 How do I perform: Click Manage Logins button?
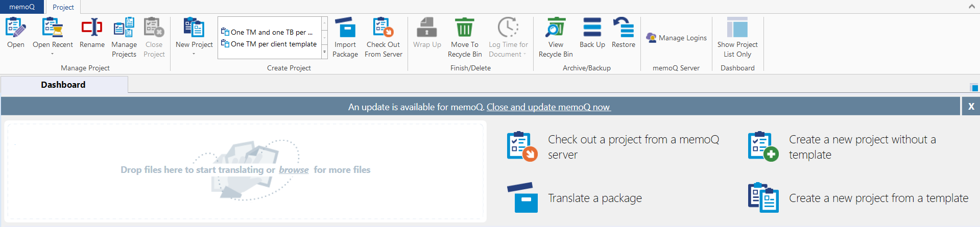point(677,38)
